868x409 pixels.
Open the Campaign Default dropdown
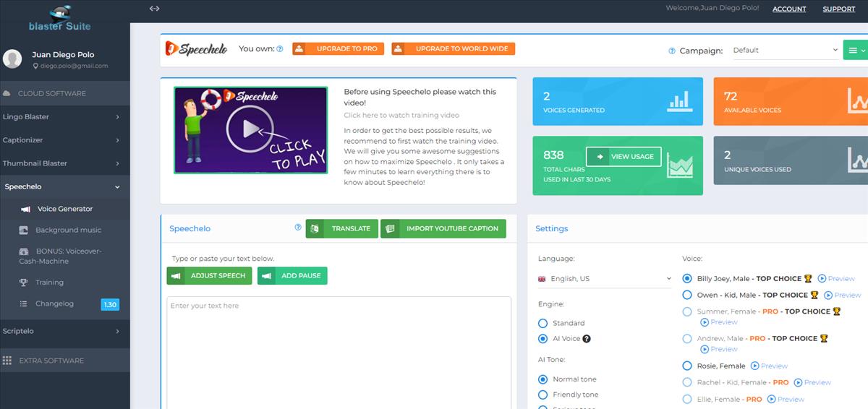[x=785, y=51]
